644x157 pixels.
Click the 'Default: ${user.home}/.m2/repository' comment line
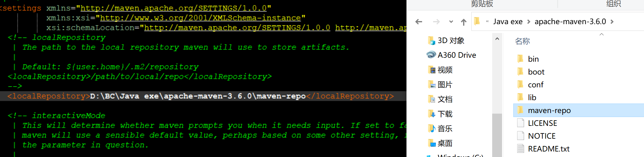pos(110,67)
